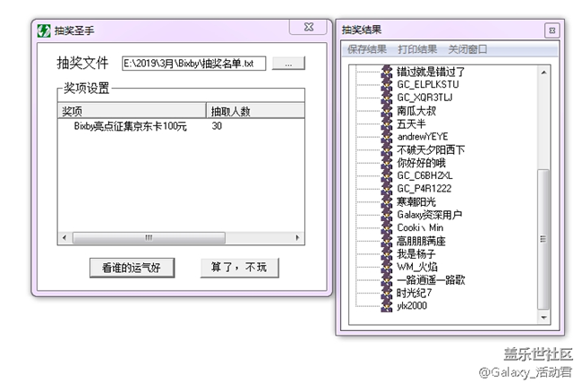Viewport: 582px width, 392px height.
Task: Click the icon beside 南瓜大叔
Action: (387, 110)
